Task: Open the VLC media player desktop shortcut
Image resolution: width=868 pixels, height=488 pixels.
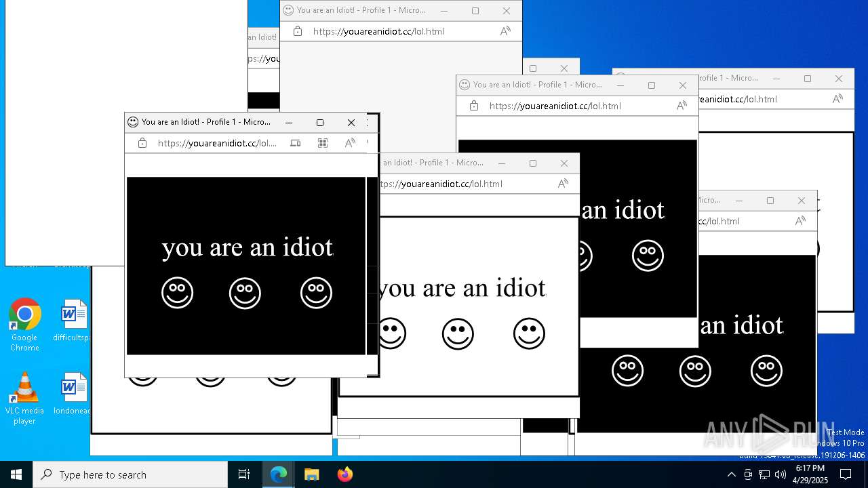Action: 24,399
